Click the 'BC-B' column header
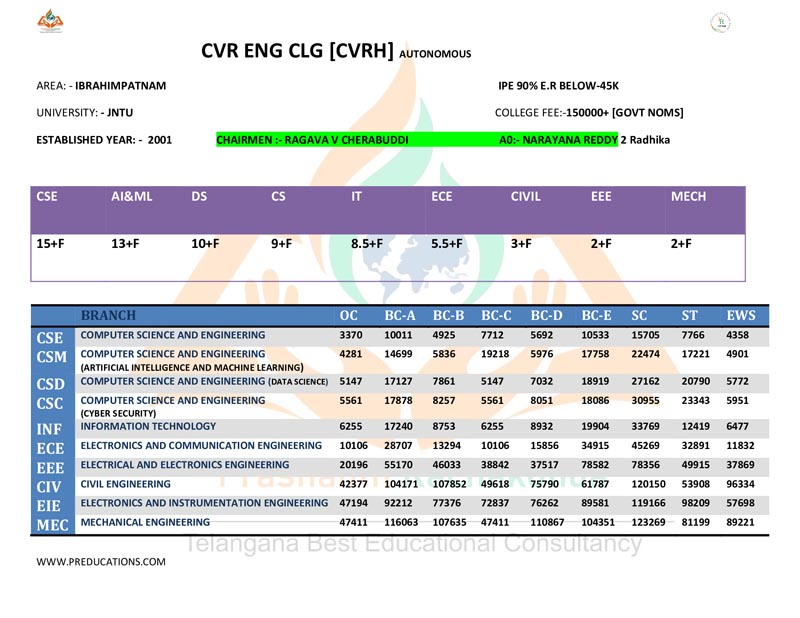This screenshot has height=618, width=800. tap(448, 315)
